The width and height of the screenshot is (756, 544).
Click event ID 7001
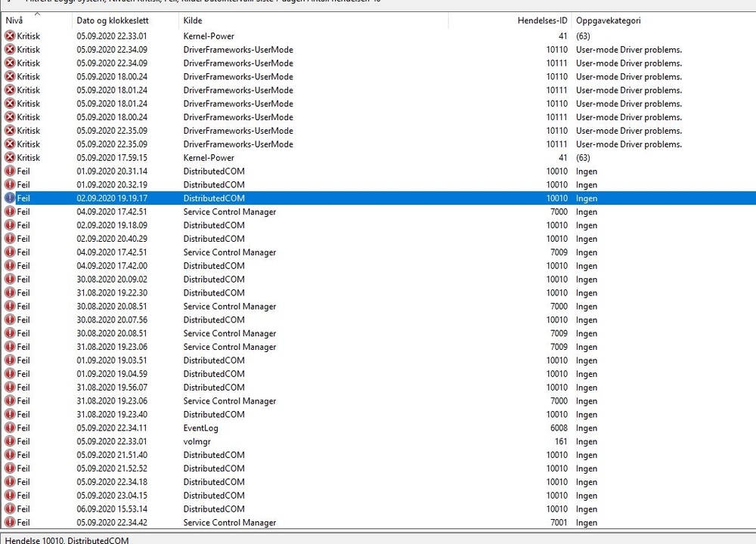559,522
